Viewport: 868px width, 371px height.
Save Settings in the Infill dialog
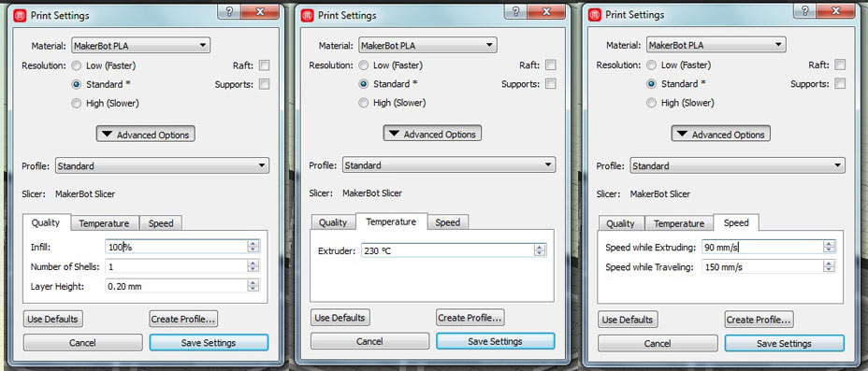click(x=209, y=343)
